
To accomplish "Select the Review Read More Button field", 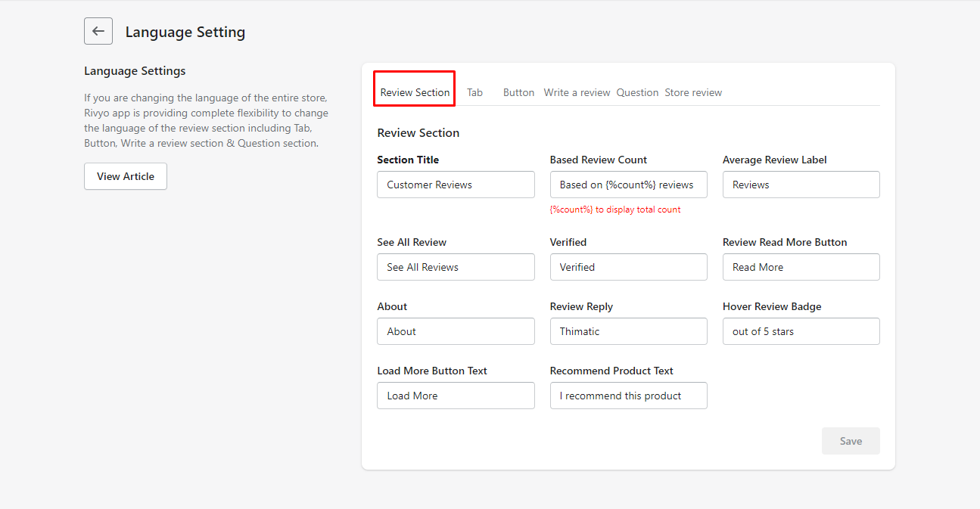I will pos(801,266).
